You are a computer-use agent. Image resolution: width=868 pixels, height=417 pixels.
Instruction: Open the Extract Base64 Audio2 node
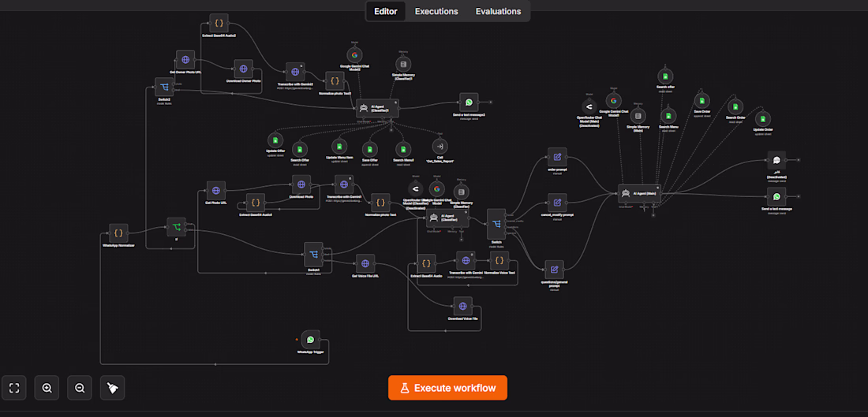tap(219, 24)
